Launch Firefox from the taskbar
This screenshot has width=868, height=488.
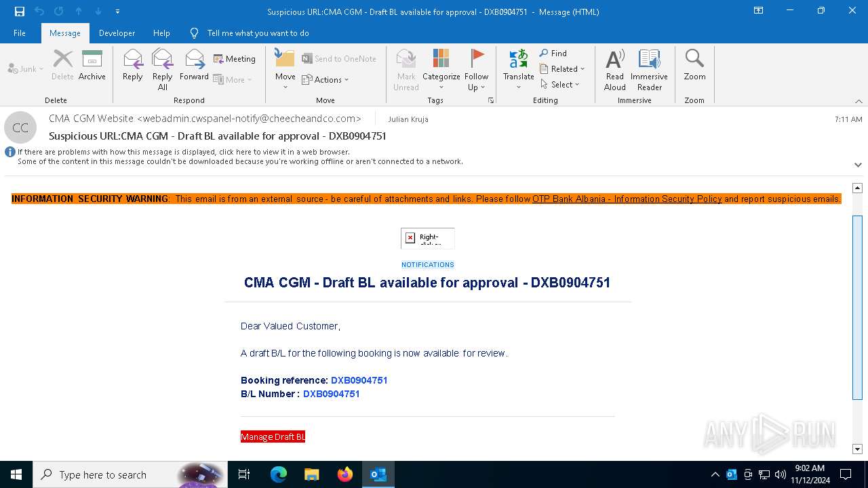pos(345,474)
